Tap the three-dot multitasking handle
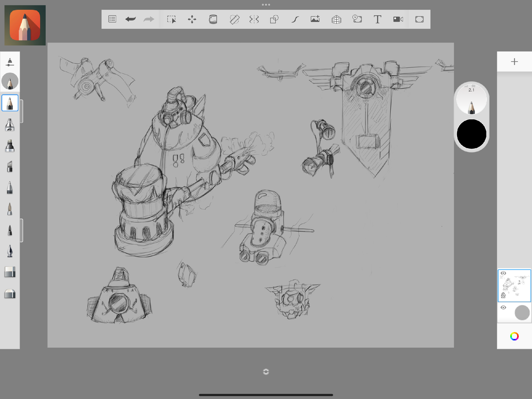This screenshot has height=399, width=532. tap(266, 4)
